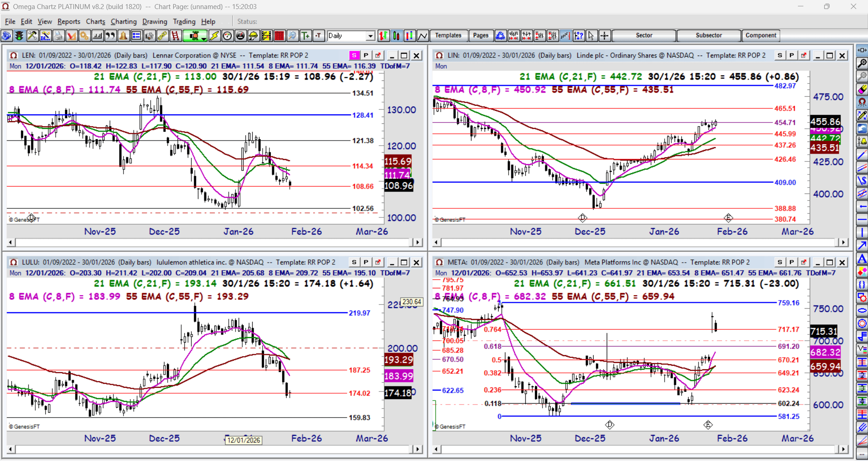This screenshot has height=461, width=868.
Task: Toggle the S button on the LIN chart
Action: click(x=780, y=55)
